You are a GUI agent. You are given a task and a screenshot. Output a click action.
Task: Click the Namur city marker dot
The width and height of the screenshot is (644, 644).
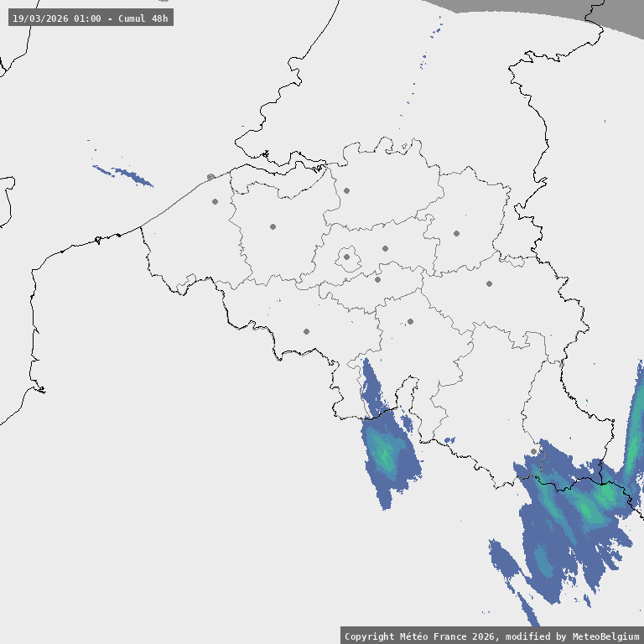coord(410,321)
